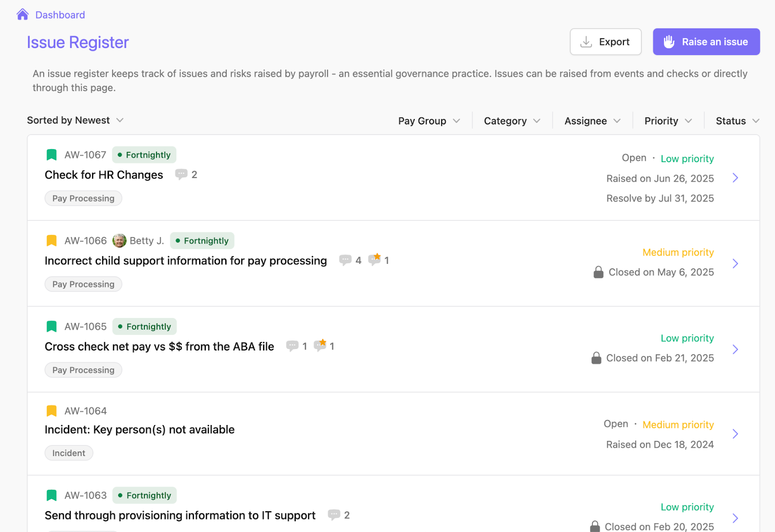This screenshot has height=532, width=775.
Task: Open comments bubble on Check for HR Changes
Action: tap(181, 174)
